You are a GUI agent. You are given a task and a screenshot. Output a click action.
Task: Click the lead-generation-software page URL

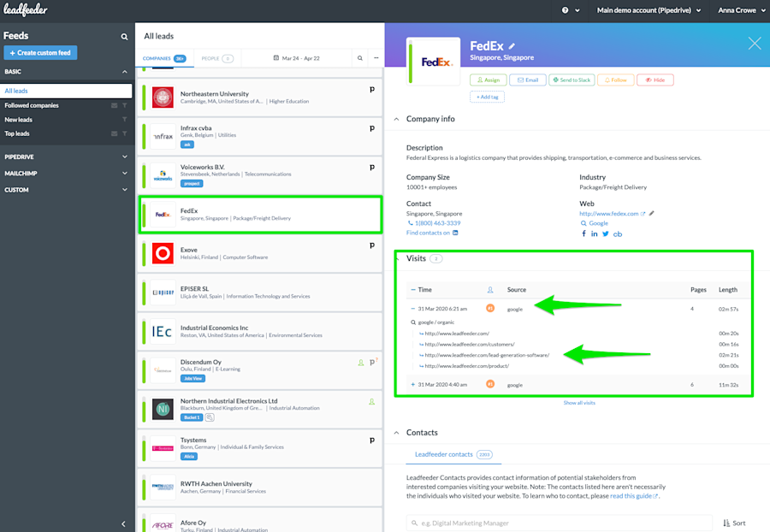(x=487, y=355)
